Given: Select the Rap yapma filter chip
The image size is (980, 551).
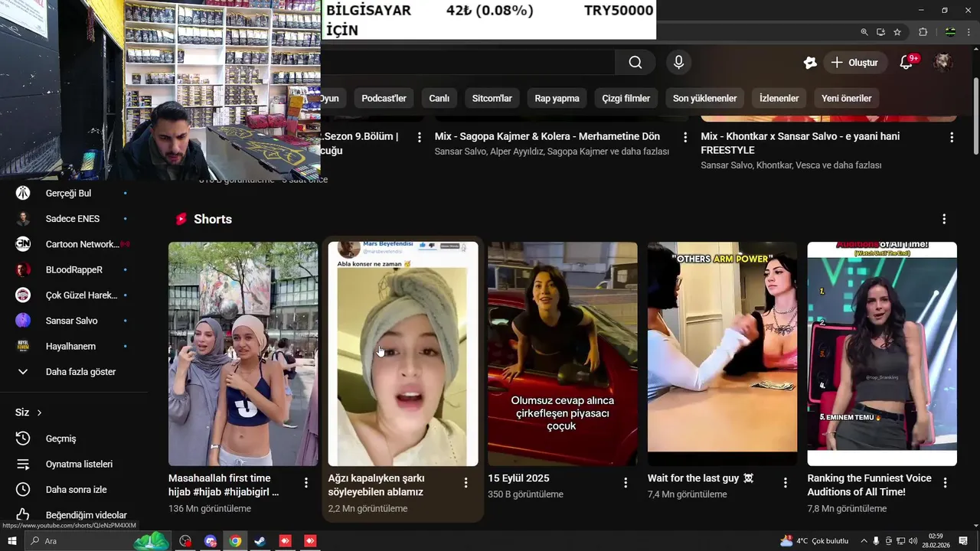Looking at the screenshot, I should [x=557, y=98].
